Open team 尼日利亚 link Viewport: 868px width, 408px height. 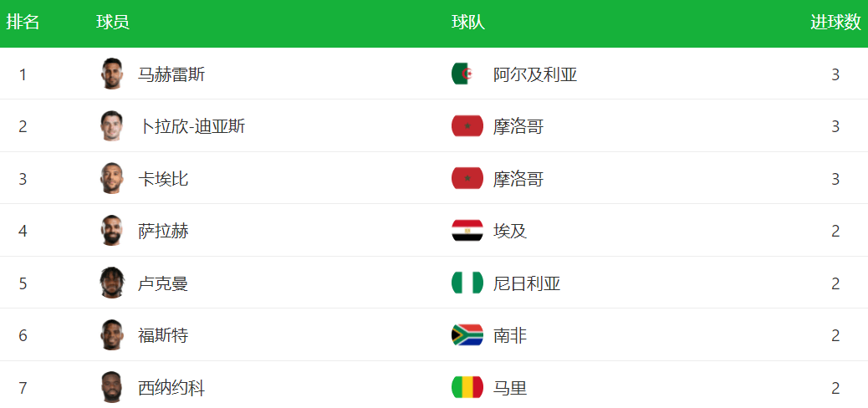tap(527, 283)
